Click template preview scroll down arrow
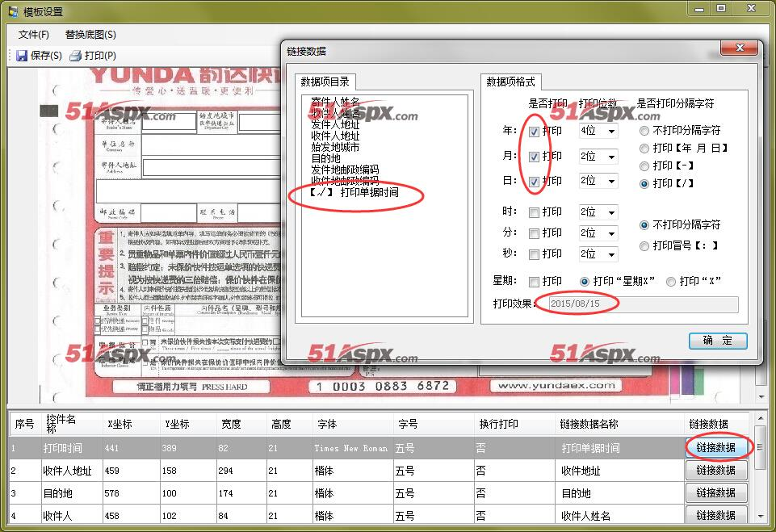Image resolution: width=776 pixels, height=532 pixels. tap(761, 397)
